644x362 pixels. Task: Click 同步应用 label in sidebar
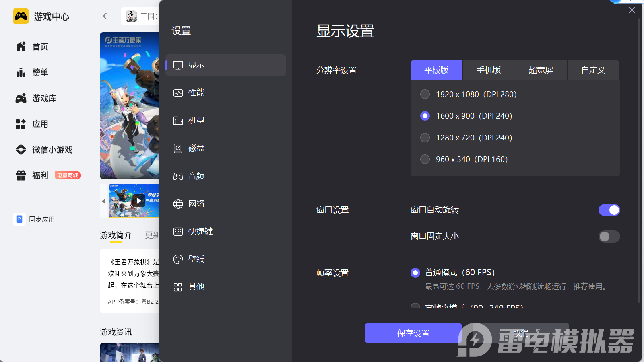point(42,220)
